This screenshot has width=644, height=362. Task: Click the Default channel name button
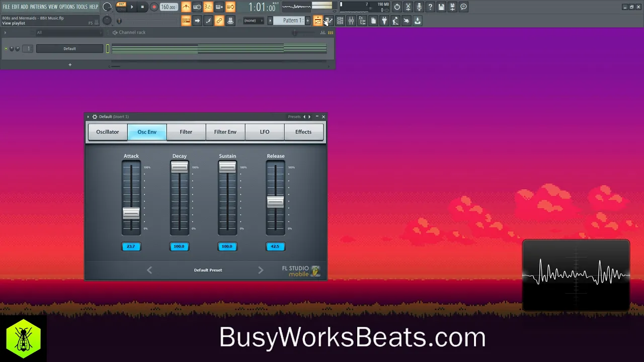pyautogui.click(x=69, y=49)
